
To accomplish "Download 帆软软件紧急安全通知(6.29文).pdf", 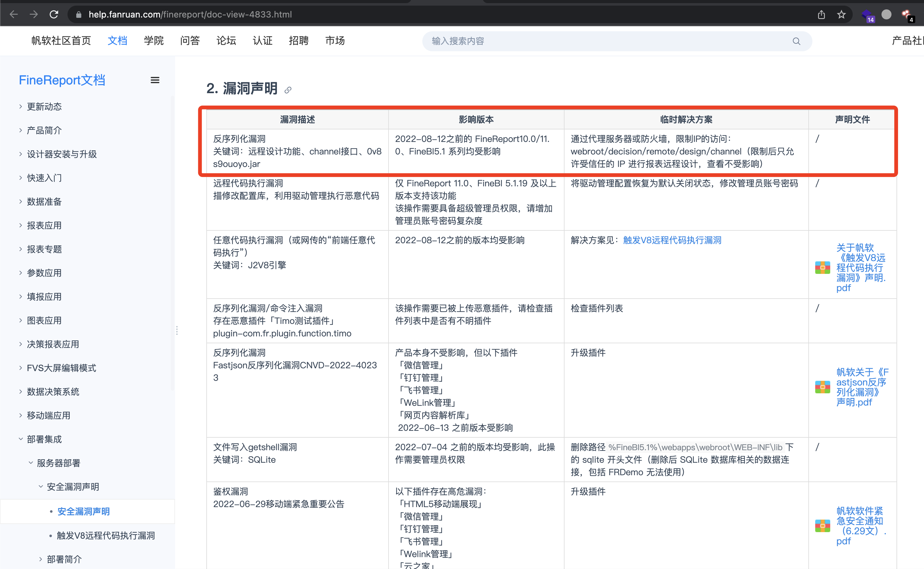I will 861,526.
